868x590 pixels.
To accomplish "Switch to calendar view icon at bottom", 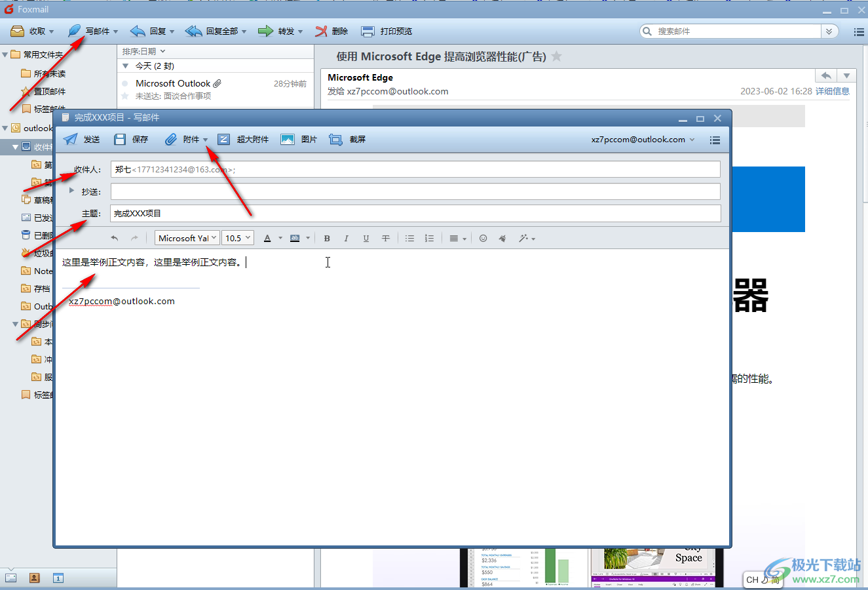I will tap(58, 578).
